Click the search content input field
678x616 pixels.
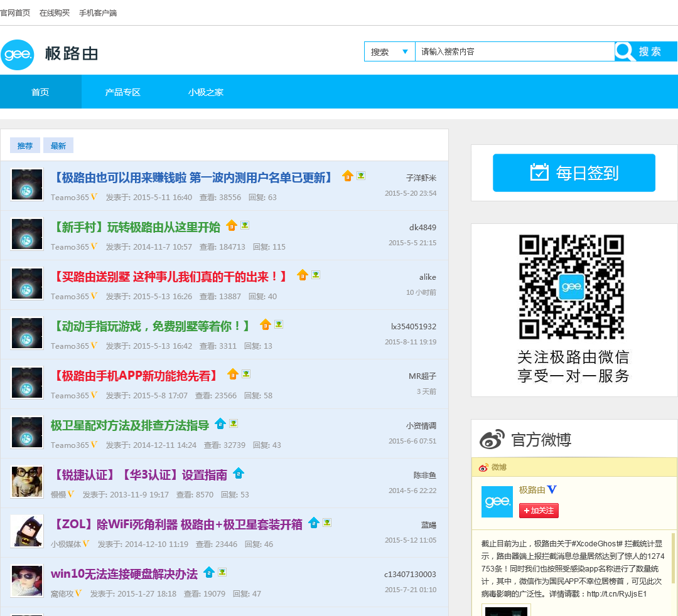515,51
